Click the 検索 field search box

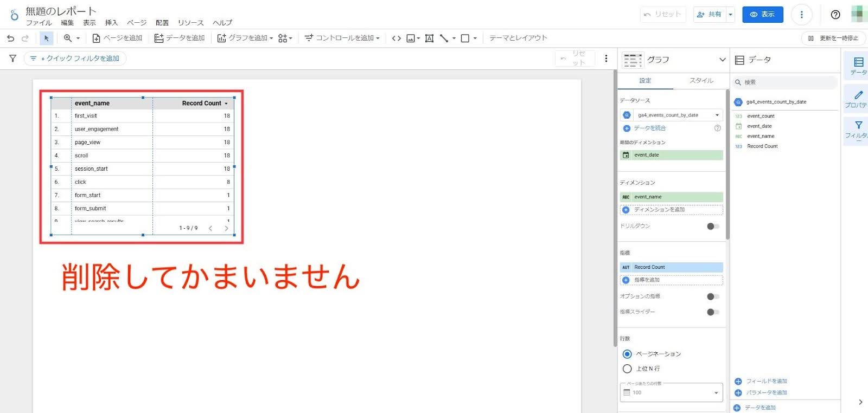pos(784,82)
